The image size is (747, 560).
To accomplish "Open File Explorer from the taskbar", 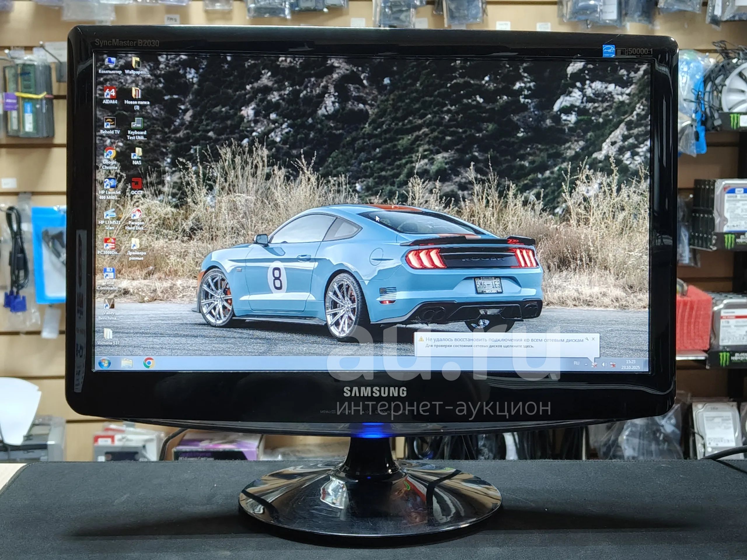I will point(127,363).
